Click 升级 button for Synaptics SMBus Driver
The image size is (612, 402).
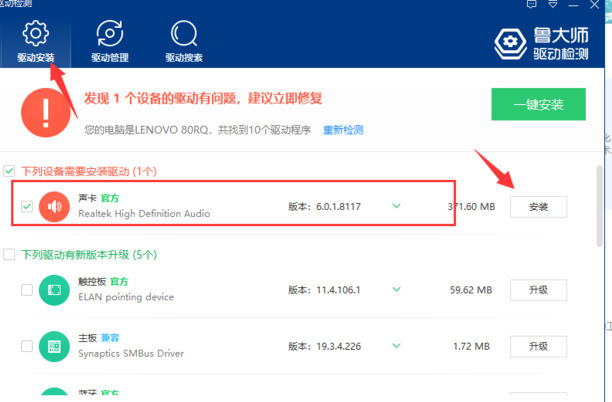[538, 346]
